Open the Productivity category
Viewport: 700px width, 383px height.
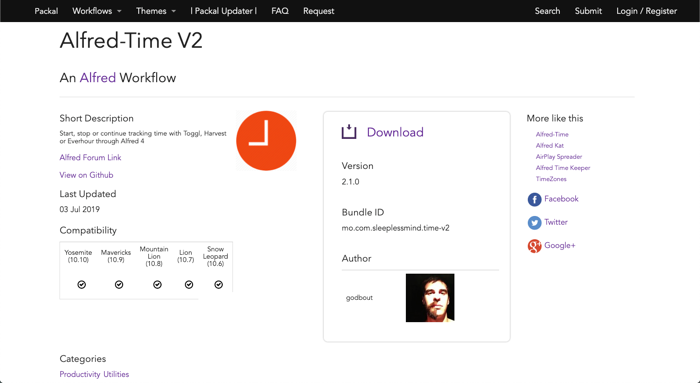pos(80,374)
